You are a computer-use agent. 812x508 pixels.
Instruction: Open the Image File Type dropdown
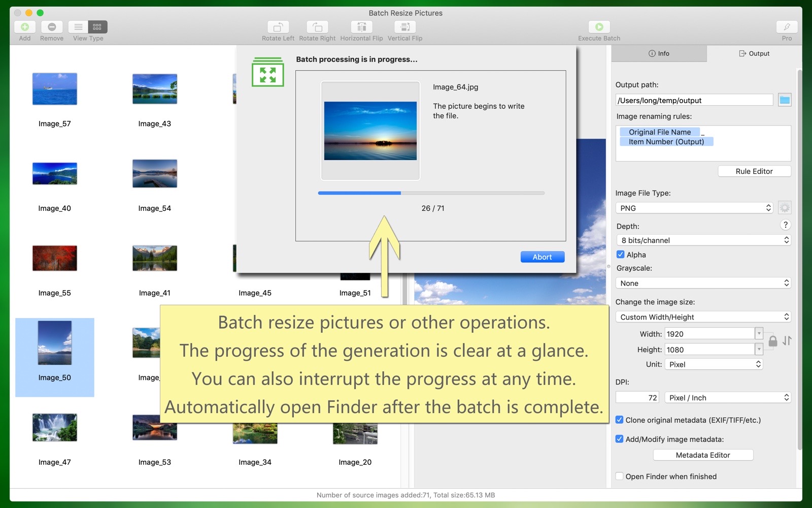tap(694, 208)
